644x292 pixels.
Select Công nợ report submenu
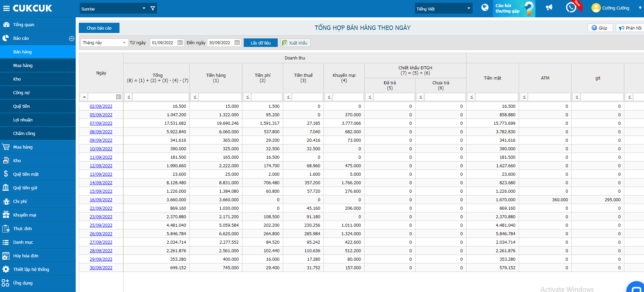pos(38,92)
